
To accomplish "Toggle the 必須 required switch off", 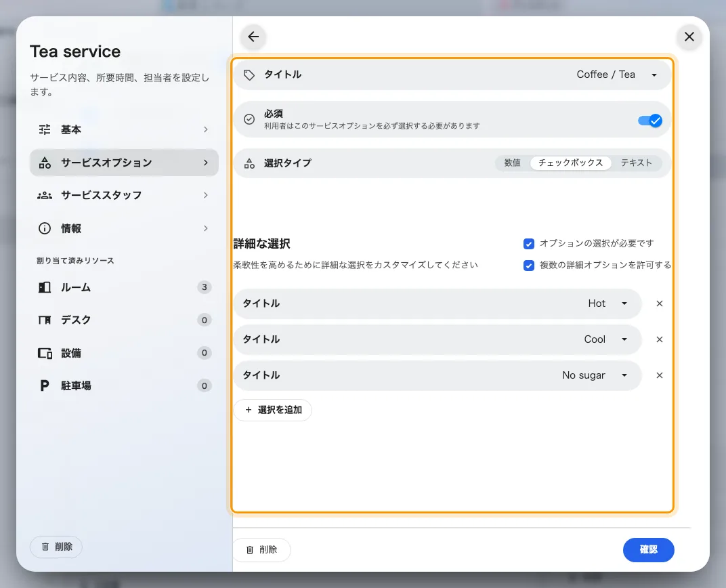I will (x=650, y=121).
